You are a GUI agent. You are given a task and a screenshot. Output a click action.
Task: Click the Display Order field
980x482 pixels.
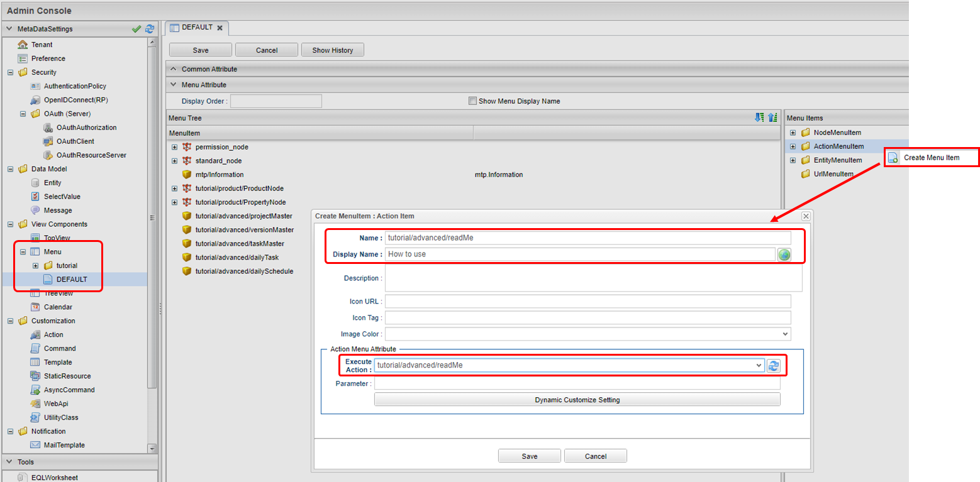[x=276, y=101]
